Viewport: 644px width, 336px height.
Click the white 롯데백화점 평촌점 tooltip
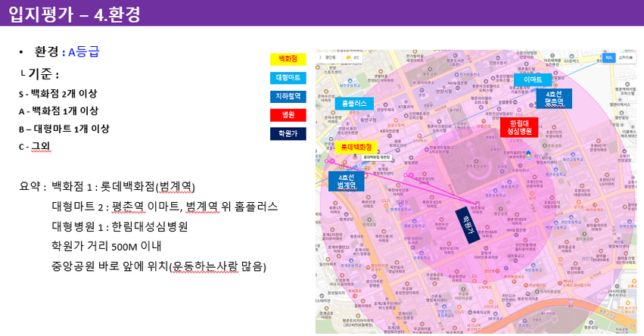tap(377, 157)
